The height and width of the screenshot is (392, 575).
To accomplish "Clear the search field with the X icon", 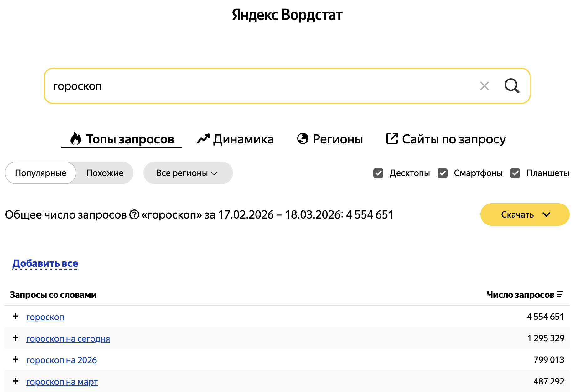I will (484, 86).
